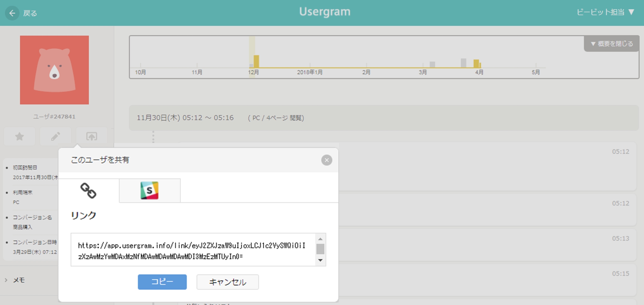Image resolution: width=644 pixels, height=305 pixels.
Task: Click the ユーザ#247841 label
Action: [54, 116]
